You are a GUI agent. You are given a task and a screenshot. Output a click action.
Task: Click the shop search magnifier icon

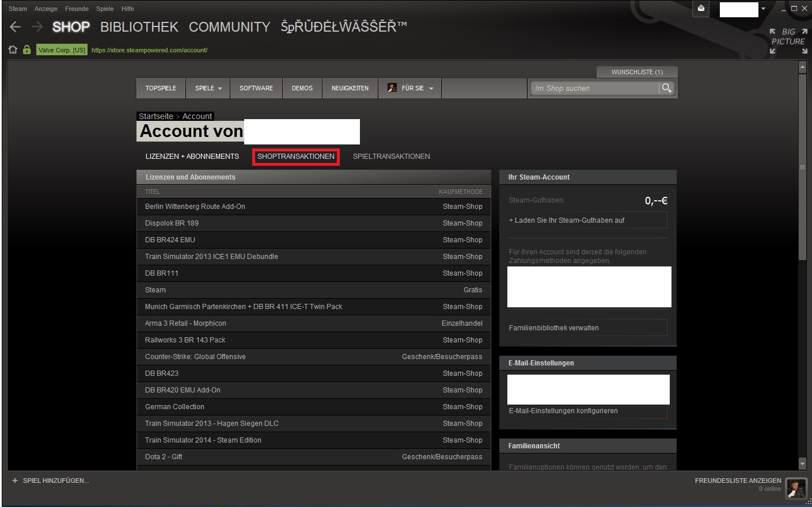point(667,88)
